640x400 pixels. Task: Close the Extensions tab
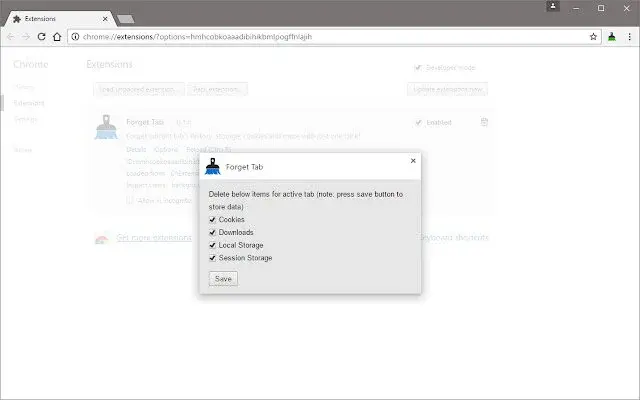point(105,19)
